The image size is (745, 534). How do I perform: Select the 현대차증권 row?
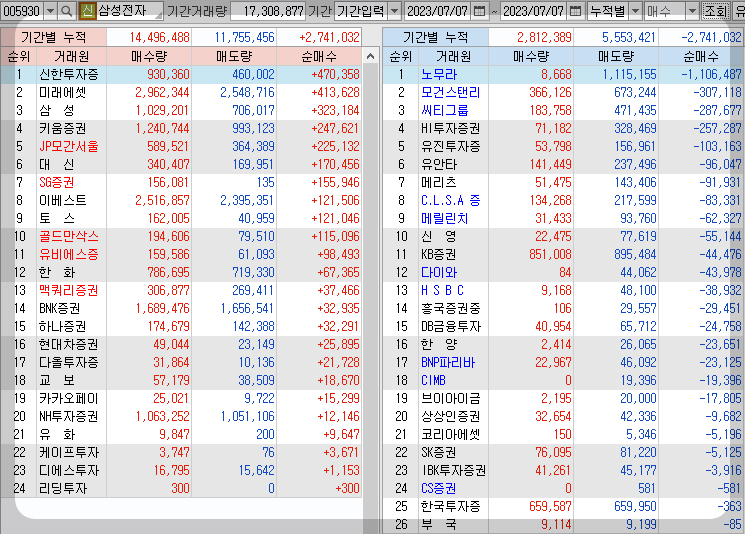[181, 345]
